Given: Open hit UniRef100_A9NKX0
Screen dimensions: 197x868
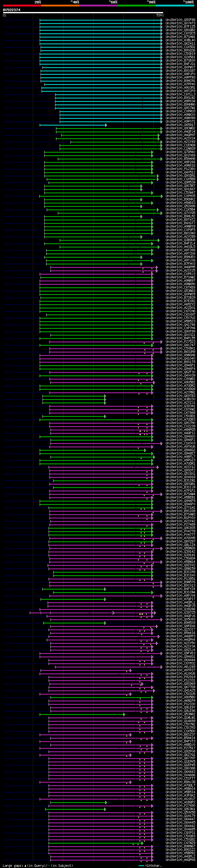Looking at the screenshot, I should pyautogui.click(x=180, y=115).
